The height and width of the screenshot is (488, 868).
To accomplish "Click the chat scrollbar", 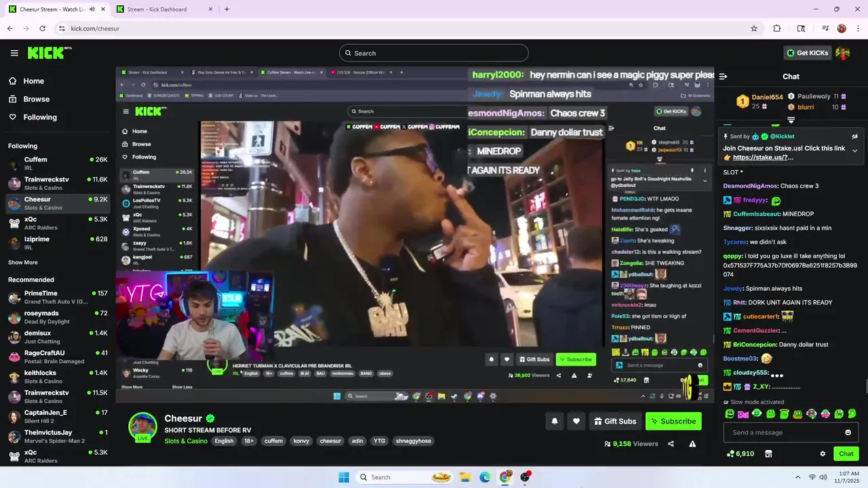I will (866, 386).
